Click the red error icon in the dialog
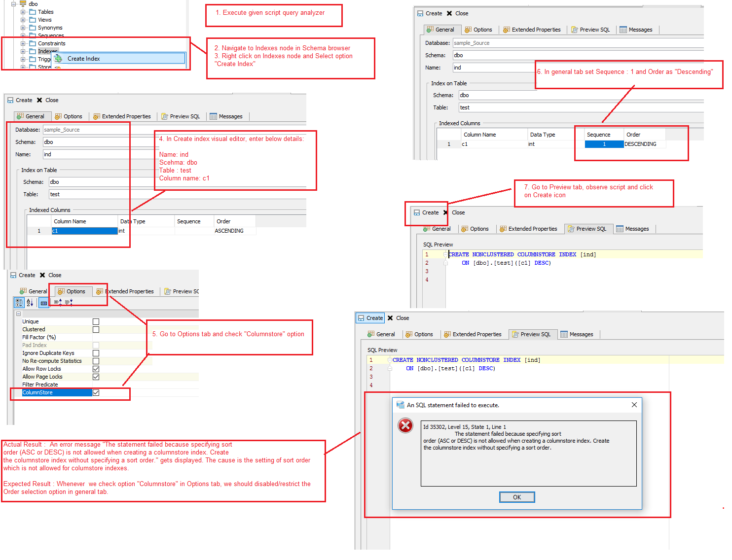This screenshot has height=560, width=732. point(405,425)
